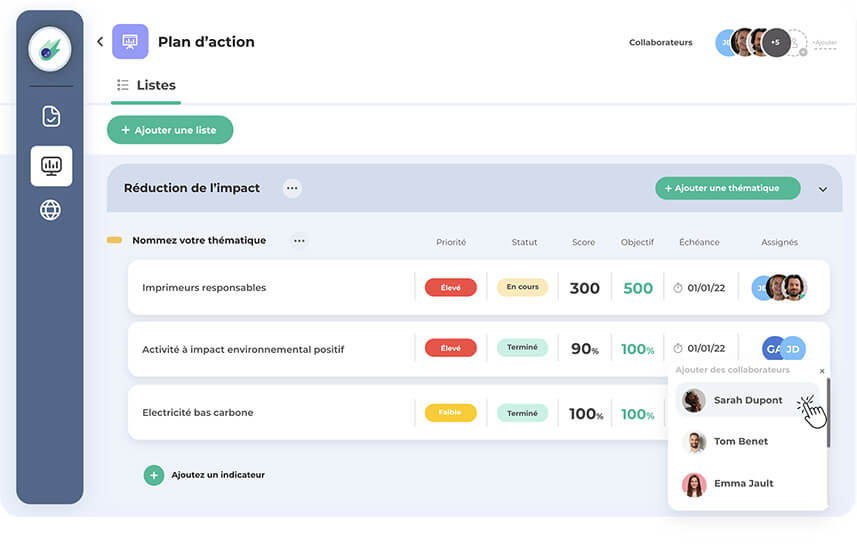The image size is (857, 547).
Task: Open the globe icon in sidebar
Action: (51, 210)
